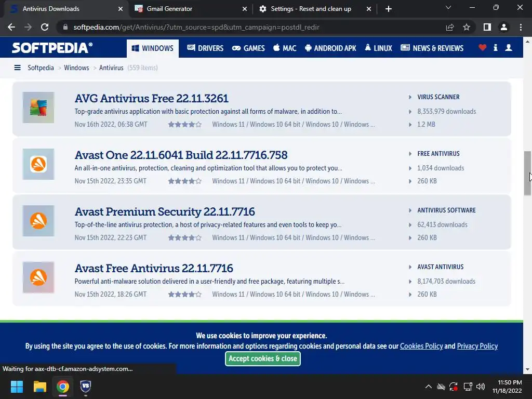Click the AVG star rating
The width and height of the screenshot is (532, 399).
(x=184, y=125)
